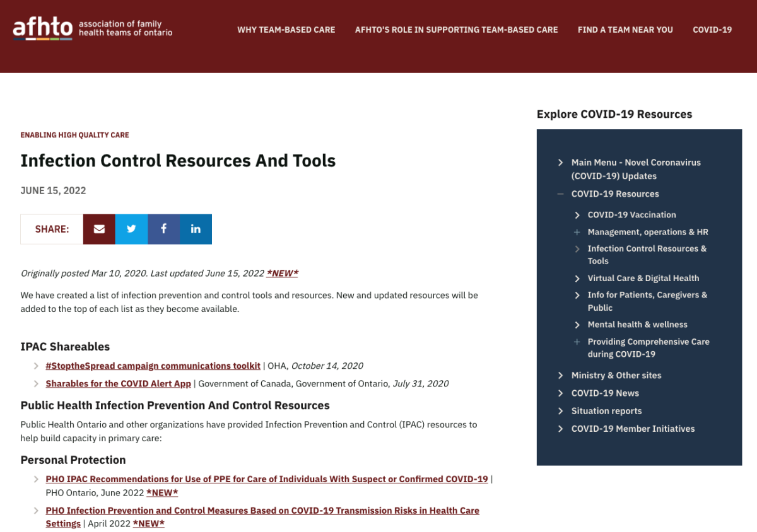Click the SHARE: label

pos(52,229)
